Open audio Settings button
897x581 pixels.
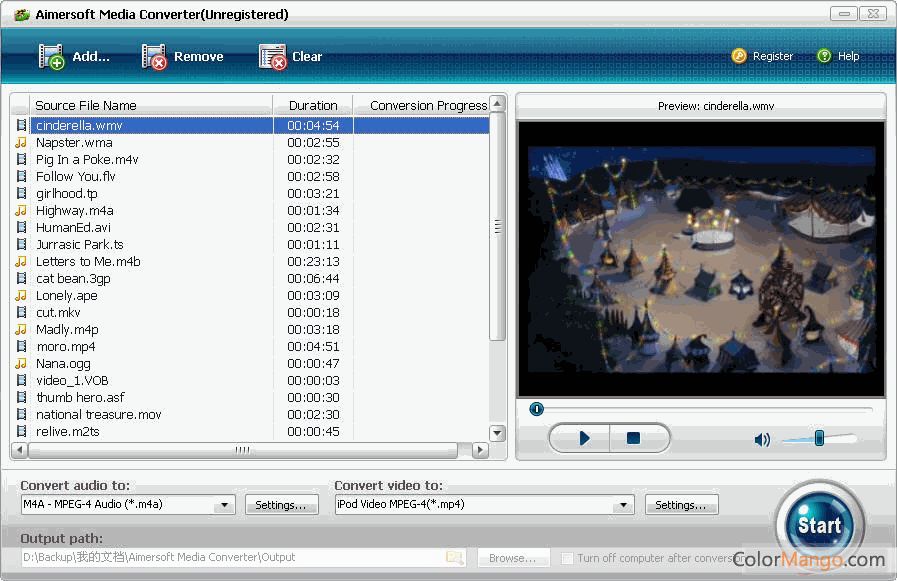point(281,505)
